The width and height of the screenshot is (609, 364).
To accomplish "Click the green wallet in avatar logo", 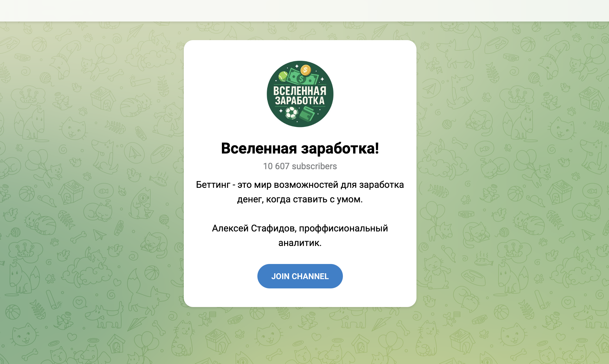I will 307,113.
